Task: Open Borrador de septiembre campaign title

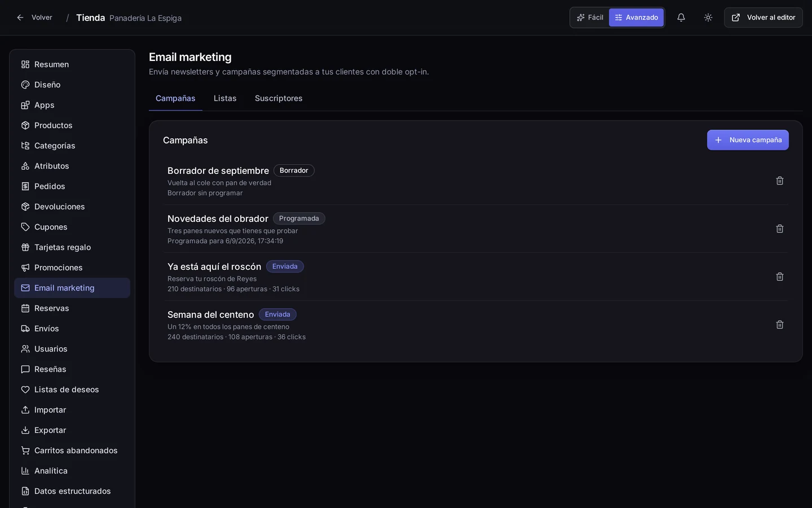Action: pyautogui.click(x=218, y=170)
